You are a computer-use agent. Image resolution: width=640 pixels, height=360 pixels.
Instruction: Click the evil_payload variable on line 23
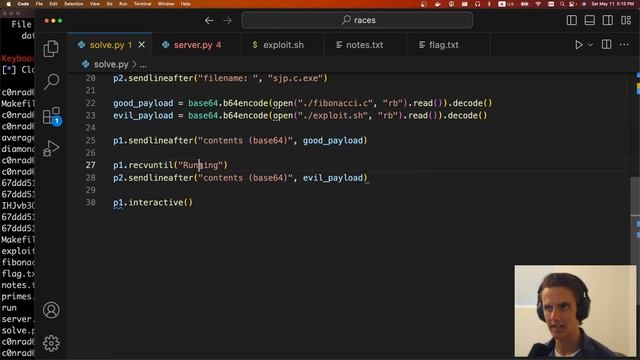click(x=143, y=116)
